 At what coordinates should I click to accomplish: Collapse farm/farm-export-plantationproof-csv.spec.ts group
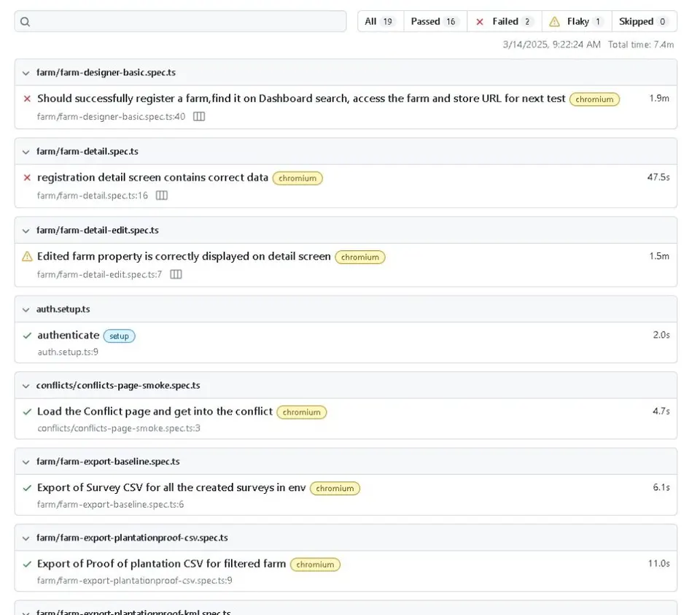26,538
